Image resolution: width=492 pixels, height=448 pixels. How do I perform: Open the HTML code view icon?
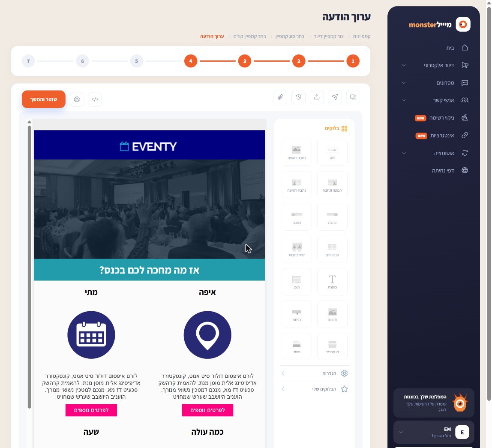(x=95, y=99)
